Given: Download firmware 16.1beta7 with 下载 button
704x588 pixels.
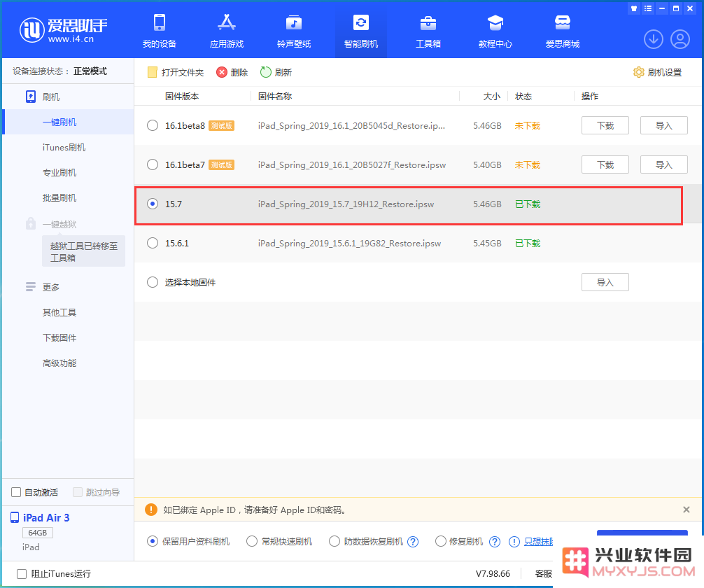Looking at the screenshot, I should [x=605, y=165].
